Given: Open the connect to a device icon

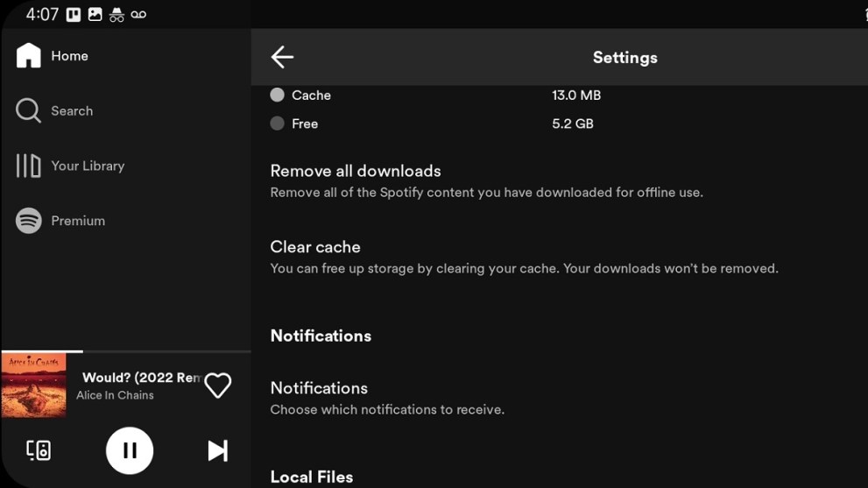Looking at the screenshot, I should pyautogui.click(x=39, y=450).
